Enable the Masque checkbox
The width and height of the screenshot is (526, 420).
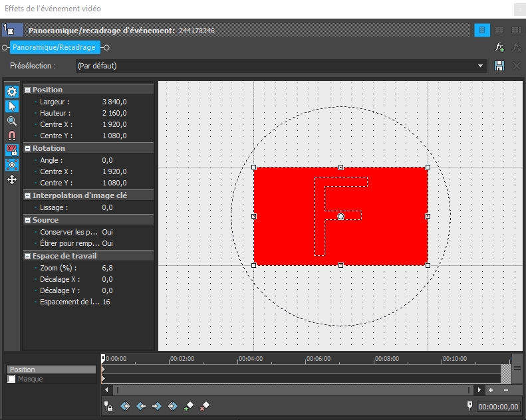click(11, 379)
